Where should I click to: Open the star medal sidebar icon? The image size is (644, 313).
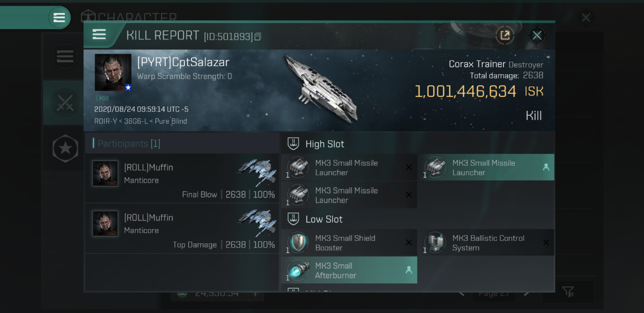[65, 148]
